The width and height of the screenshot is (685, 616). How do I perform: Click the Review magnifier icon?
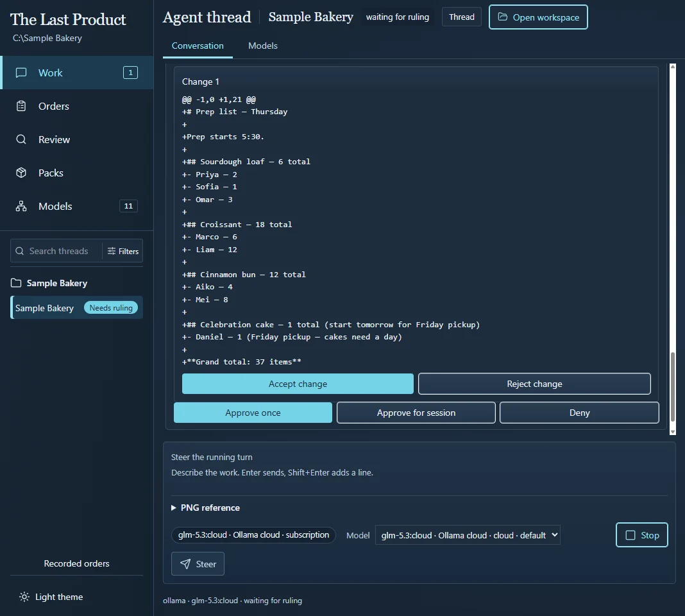click(21, 139)
